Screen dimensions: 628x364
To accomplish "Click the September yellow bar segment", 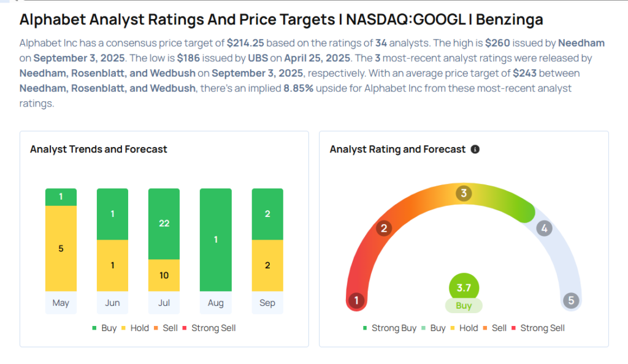I will pyautogui.click(x=267, y=265).
